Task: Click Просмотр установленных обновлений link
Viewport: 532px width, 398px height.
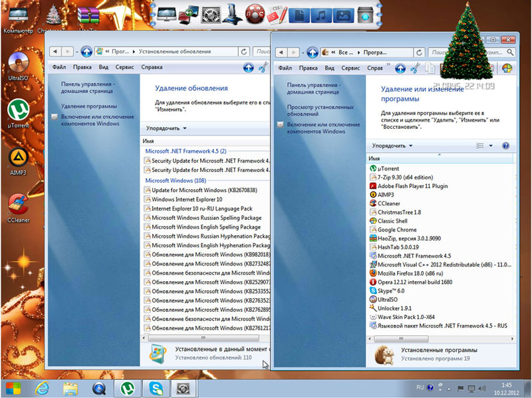Action: coord(320,110)
